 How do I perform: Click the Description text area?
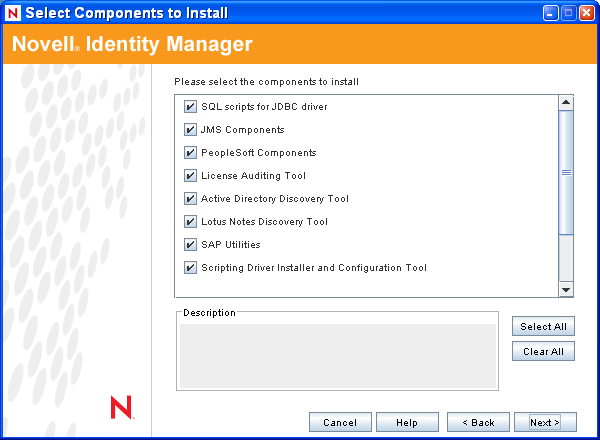pyautogui.click(x=338, y=356)
